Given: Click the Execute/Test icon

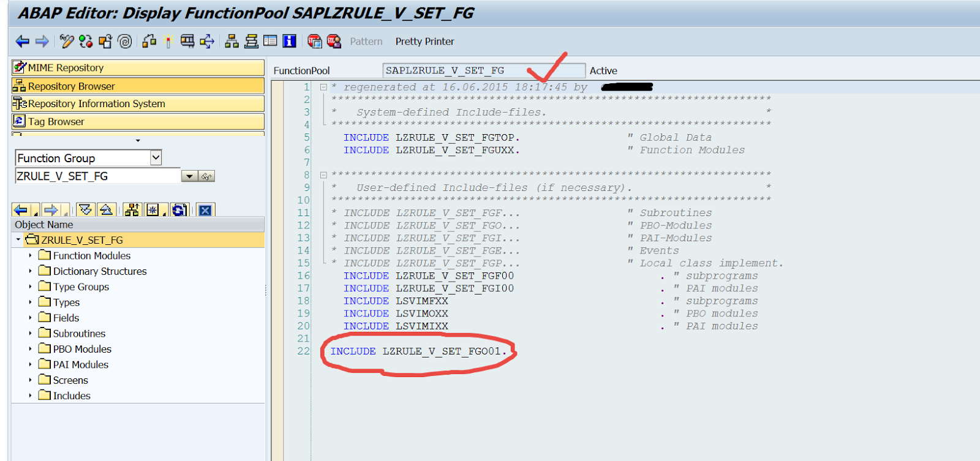Looking at the screenshot, I should coord(187,41).
